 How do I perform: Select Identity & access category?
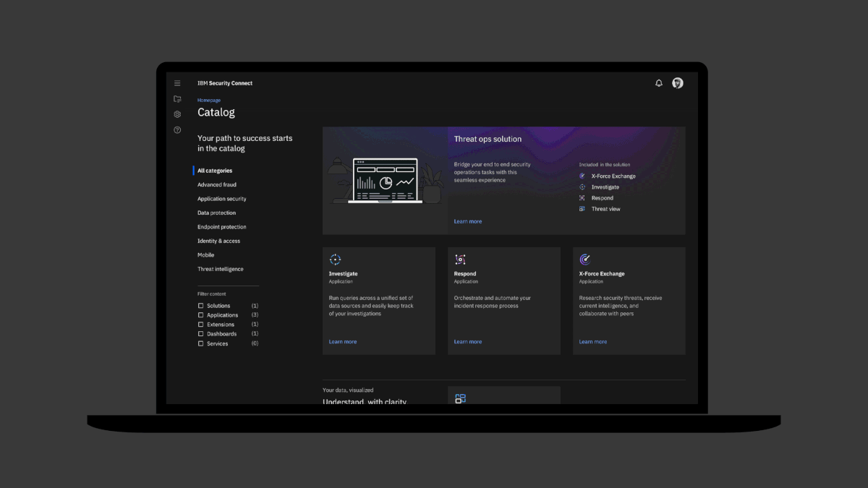pyautogui.click(x=218, y=241)
